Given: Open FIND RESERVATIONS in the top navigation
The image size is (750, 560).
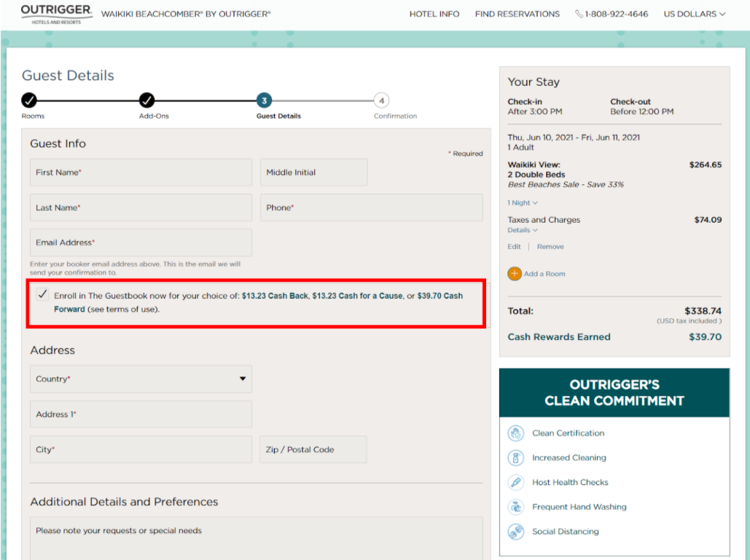Looking at the screenshot, I should 517,15.
